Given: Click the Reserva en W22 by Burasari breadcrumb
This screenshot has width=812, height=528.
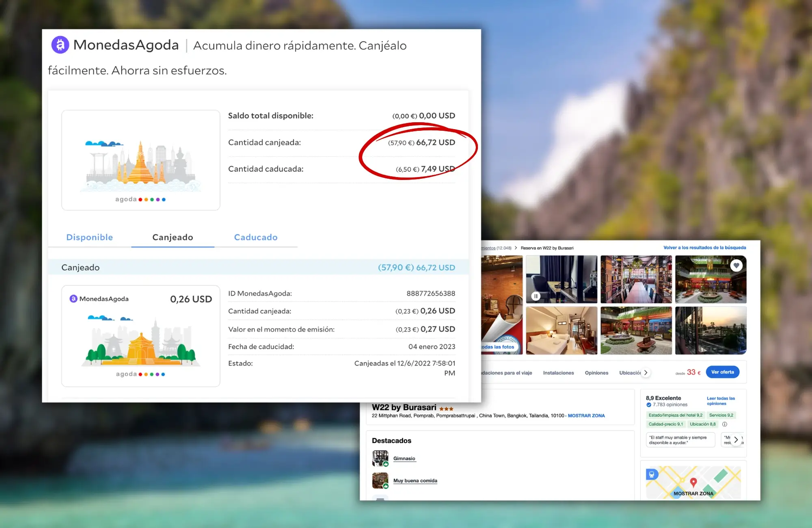Looking at the screenshot, I should click(547, 248).
